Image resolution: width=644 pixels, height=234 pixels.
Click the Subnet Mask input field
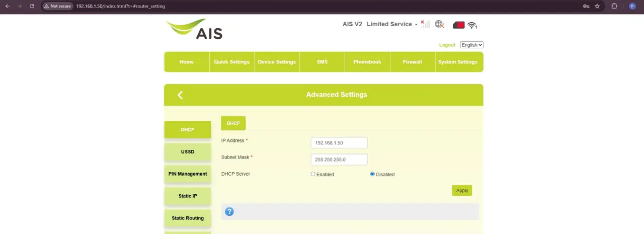pos(339,160)
